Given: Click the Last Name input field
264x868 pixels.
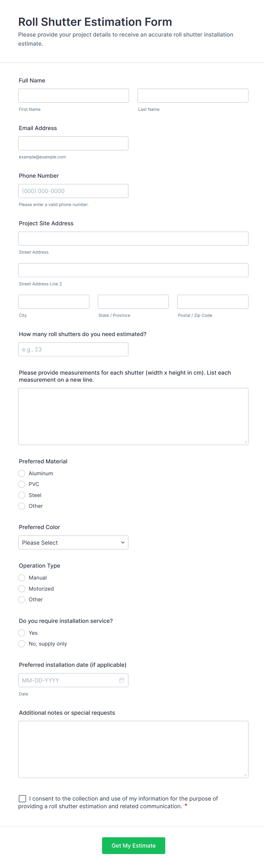Looking at the screenshot, I should coord(193,95).
